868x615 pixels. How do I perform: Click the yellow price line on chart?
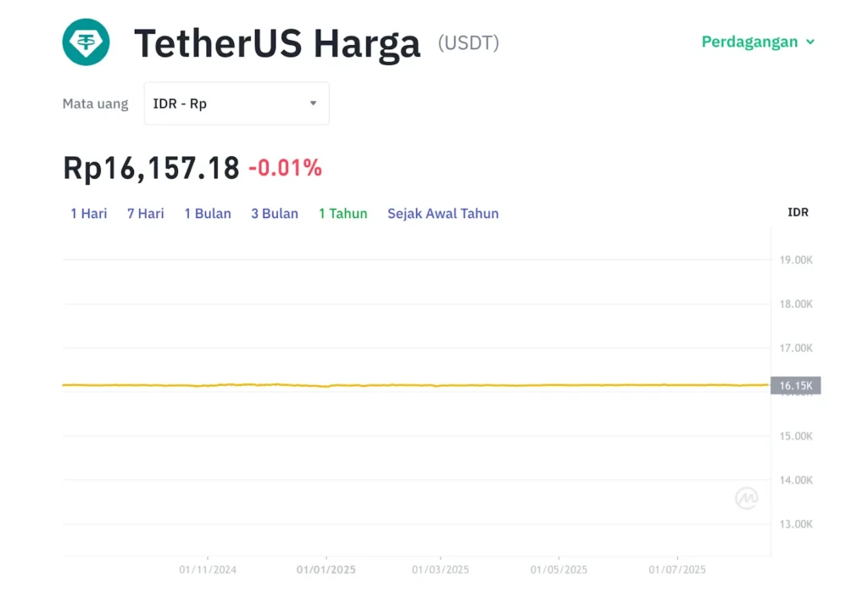pyautogui.click(x=415, y=384)
